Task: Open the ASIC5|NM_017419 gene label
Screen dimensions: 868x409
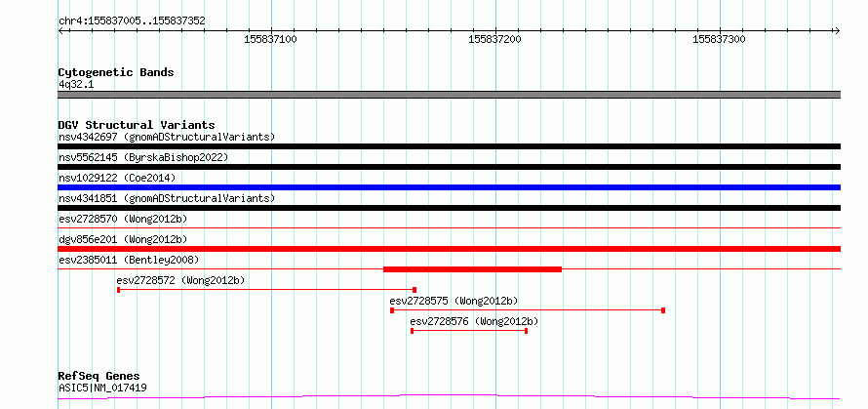Action: pyautogui.click(x=102, y=388)
